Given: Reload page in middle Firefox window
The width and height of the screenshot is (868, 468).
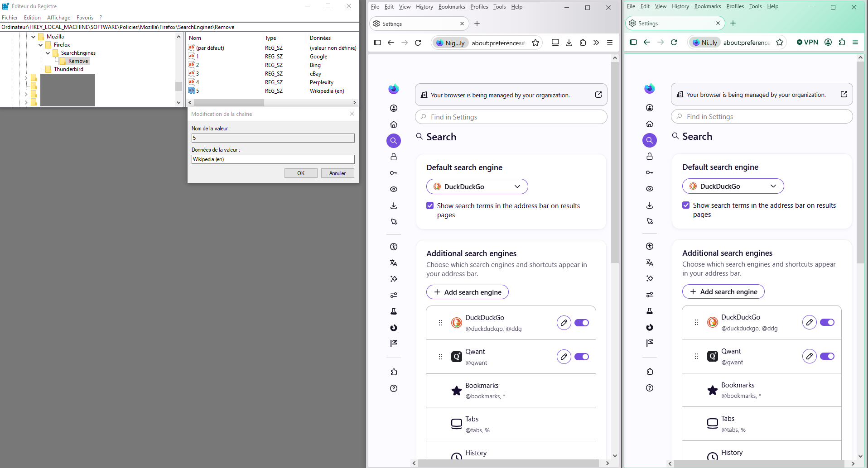Looking at the screenshot, I should point(418,43).
